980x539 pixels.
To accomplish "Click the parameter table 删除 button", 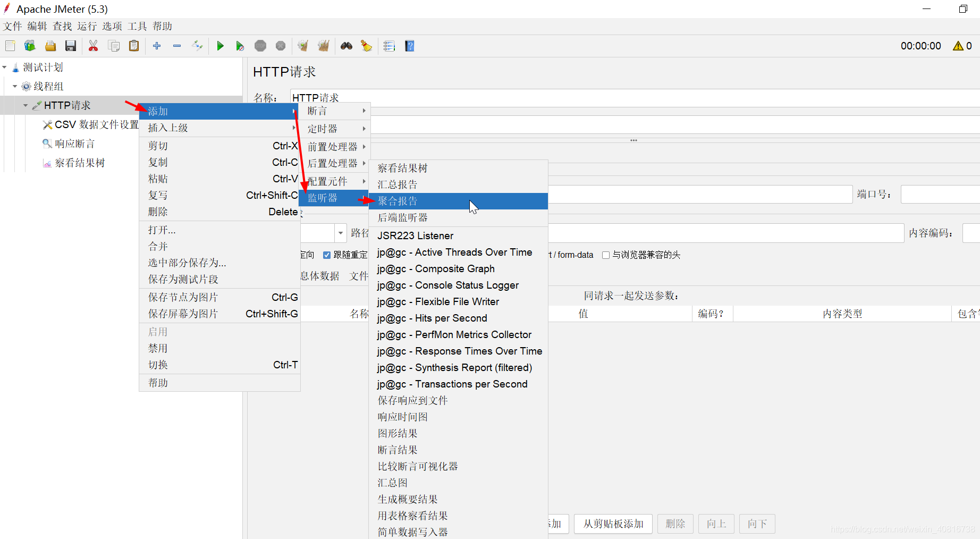I will tap(675, 524).
